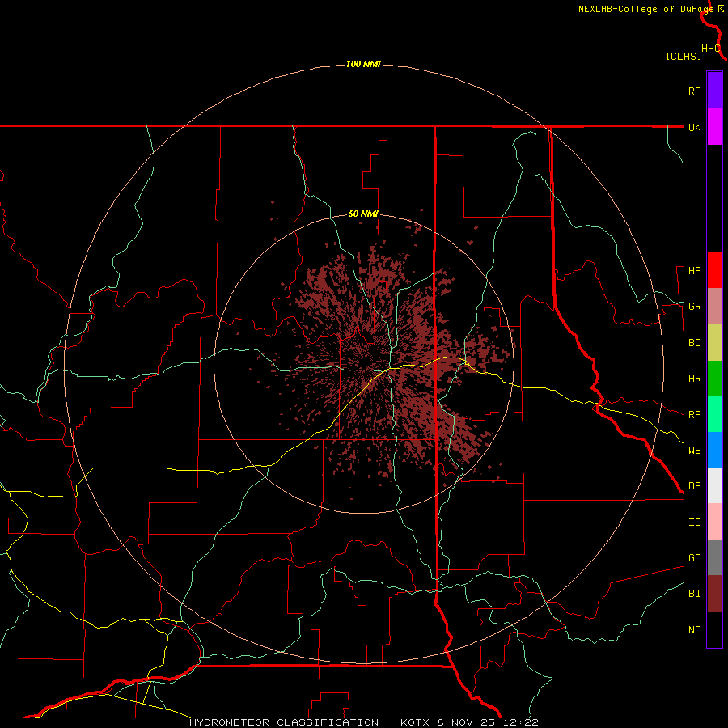Pick the mint green RA legend swatch
Screen dimensions: 728x728
[714, 414]
